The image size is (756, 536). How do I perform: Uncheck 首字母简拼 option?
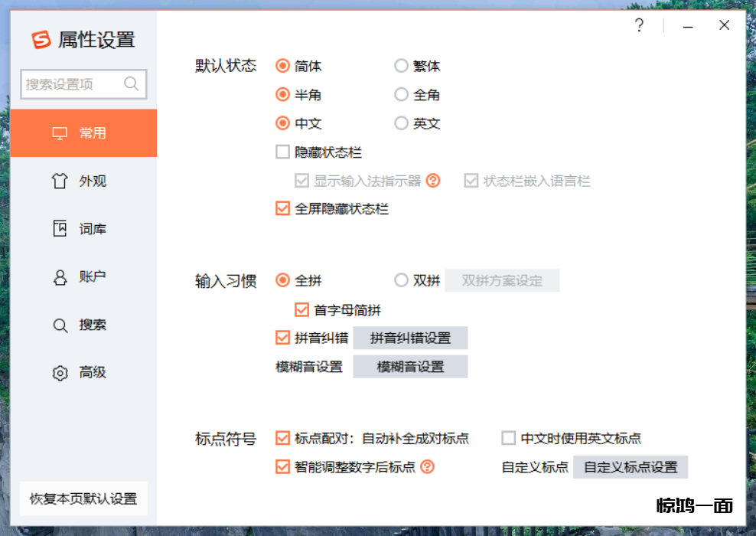tap(301, 310)
